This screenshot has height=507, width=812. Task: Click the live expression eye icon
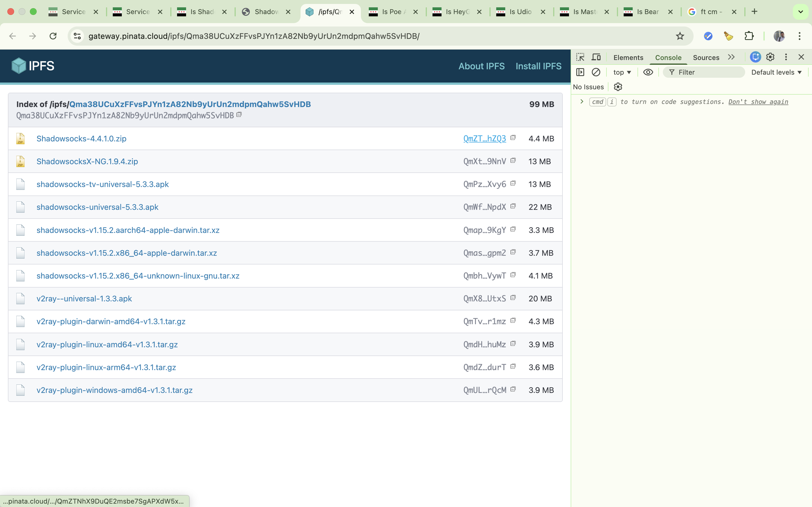click(x=648, y=72)
